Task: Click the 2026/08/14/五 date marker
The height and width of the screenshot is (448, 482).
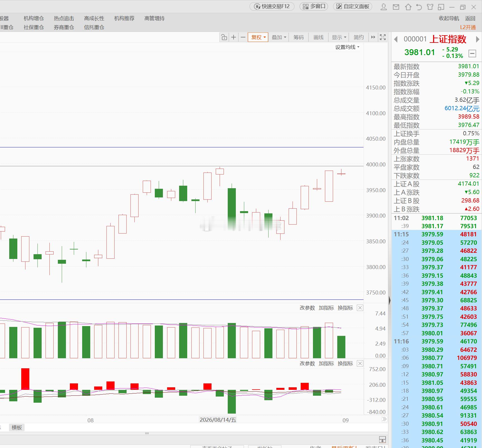Action: 218,420
